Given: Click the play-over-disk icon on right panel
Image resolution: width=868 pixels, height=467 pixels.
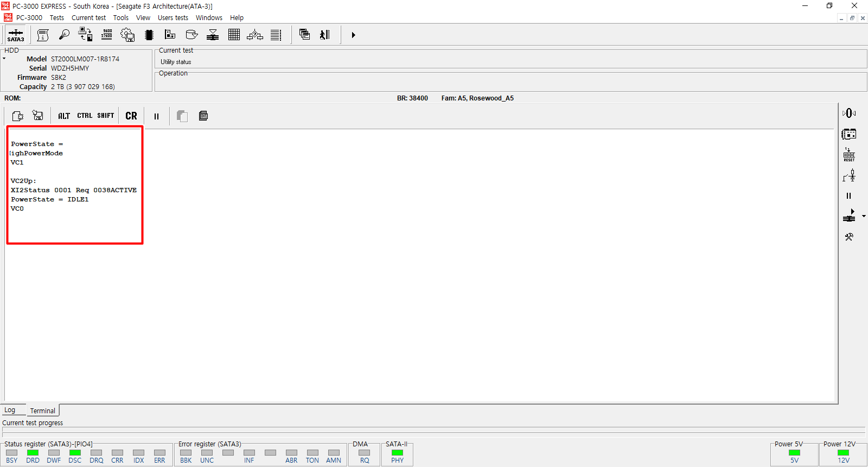Looking at the screenshot, I should [849, 216].
